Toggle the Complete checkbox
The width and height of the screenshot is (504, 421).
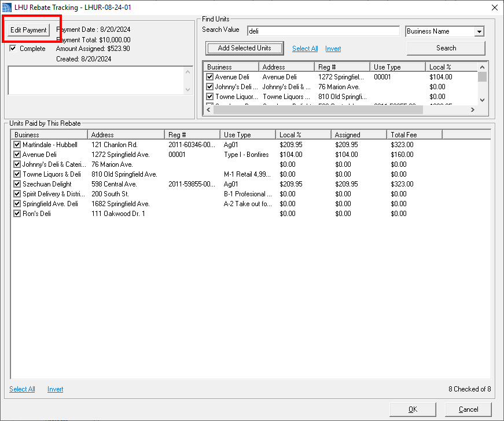pyautogui.click(x=13, y=49)
